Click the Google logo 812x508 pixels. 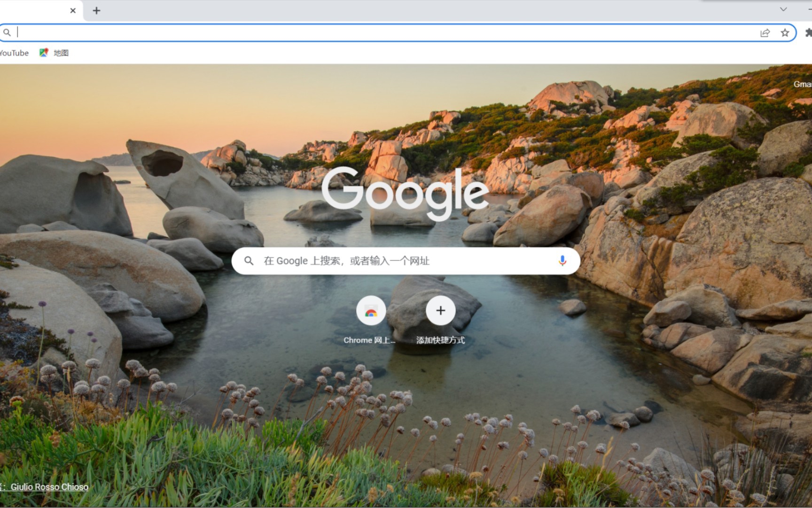tap(405, 193)
